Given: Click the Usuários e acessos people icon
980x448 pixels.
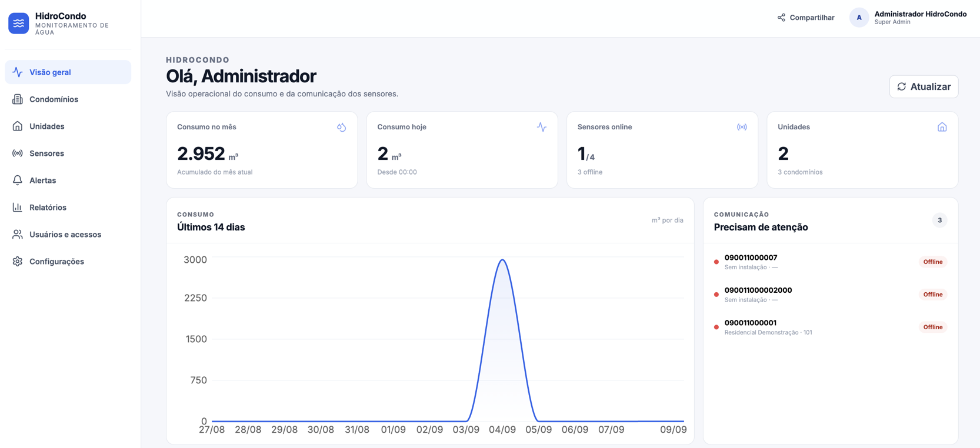Looking at the screenshot, I should [x=18, y=235].
